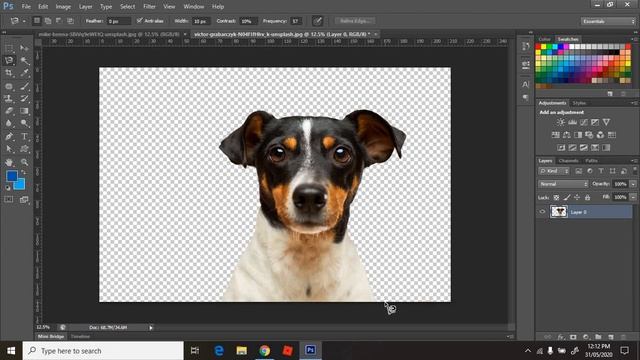Viewport: 640px width, 360px height.
Task: Select the Custom Shape tool
Action: click(24, 149)
